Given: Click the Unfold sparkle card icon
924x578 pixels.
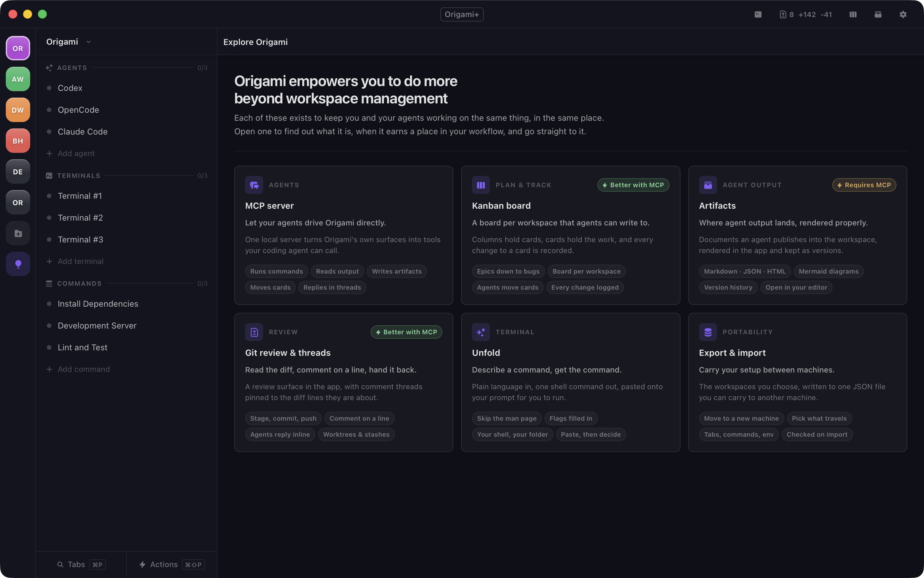Looking at the screenshot, I should coord(481,332).
